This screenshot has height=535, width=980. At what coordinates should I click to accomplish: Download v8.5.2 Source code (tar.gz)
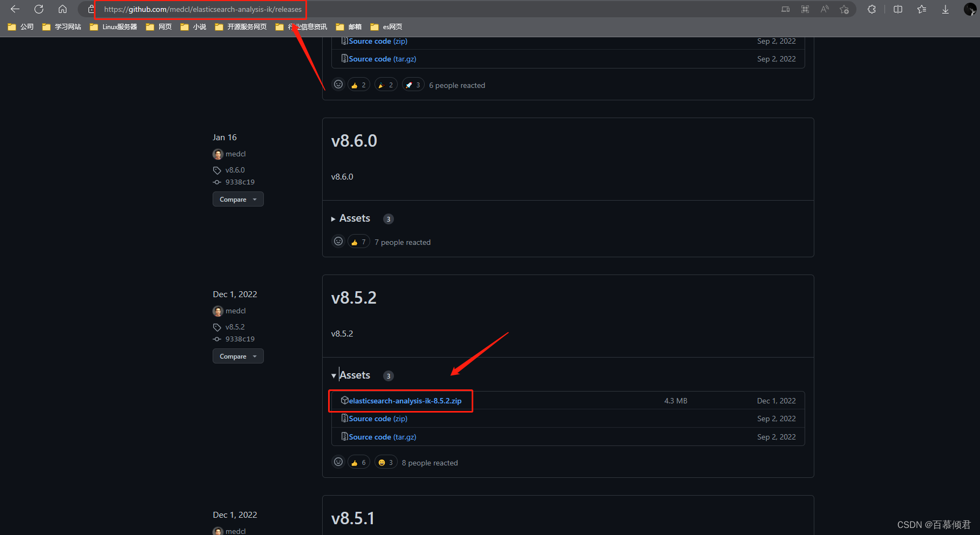tap(382, 437)
